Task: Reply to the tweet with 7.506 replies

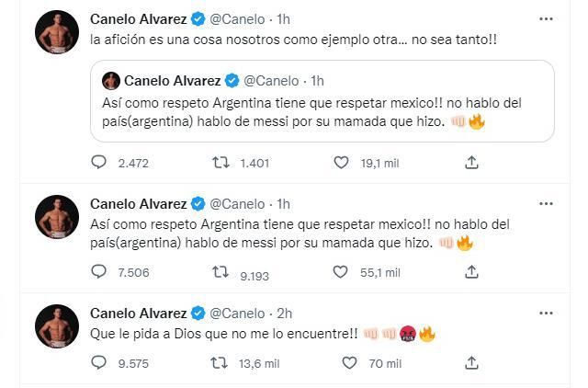Action: (99, 271)
